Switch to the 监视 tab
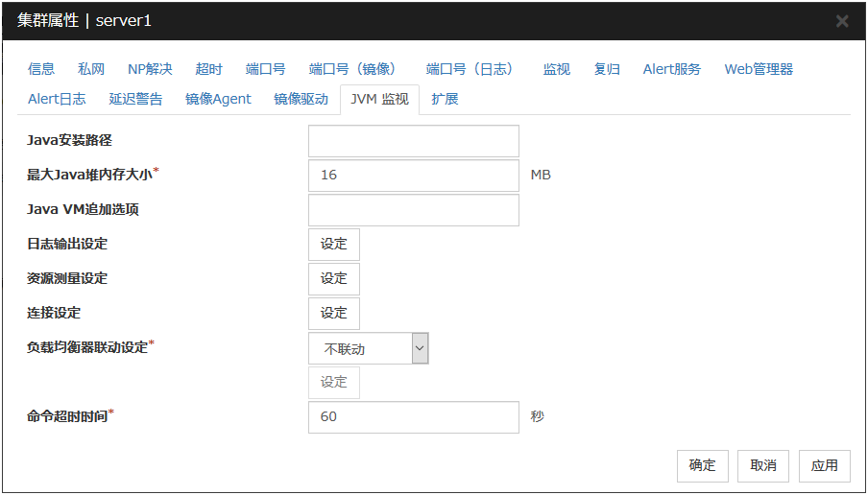This screenshot has width=868, height=495. pyautogui.click(x=556, y=69)
